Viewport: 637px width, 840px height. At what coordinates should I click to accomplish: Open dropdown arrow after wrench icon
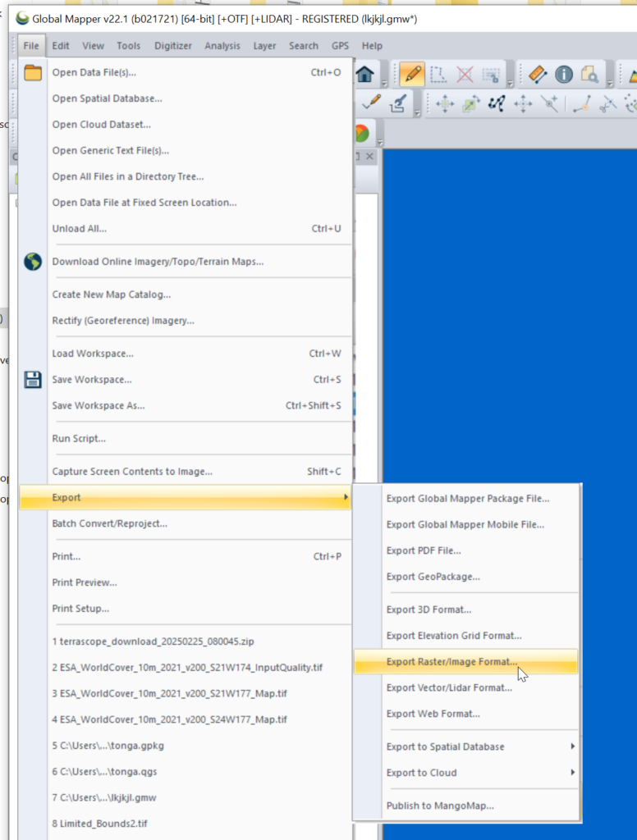(417, 112)
